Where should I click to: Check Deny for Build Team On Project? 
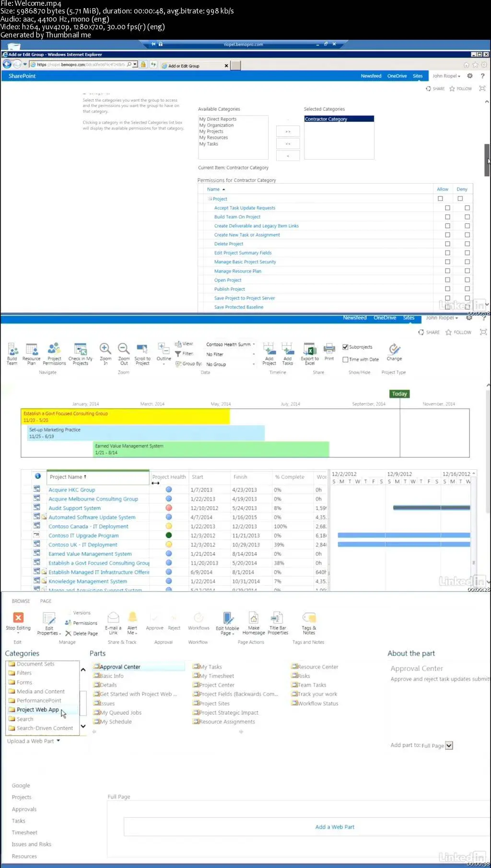point(467,217)
